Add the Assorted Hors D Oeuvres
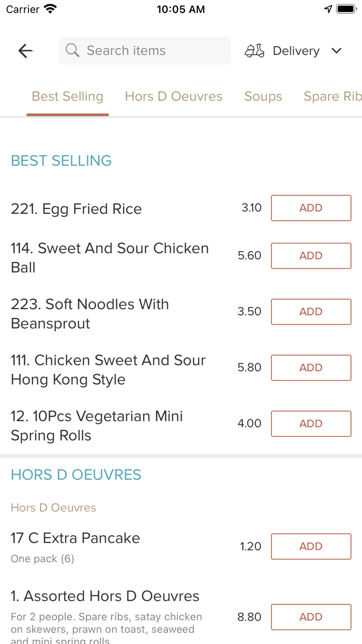 tap(311, 617)
